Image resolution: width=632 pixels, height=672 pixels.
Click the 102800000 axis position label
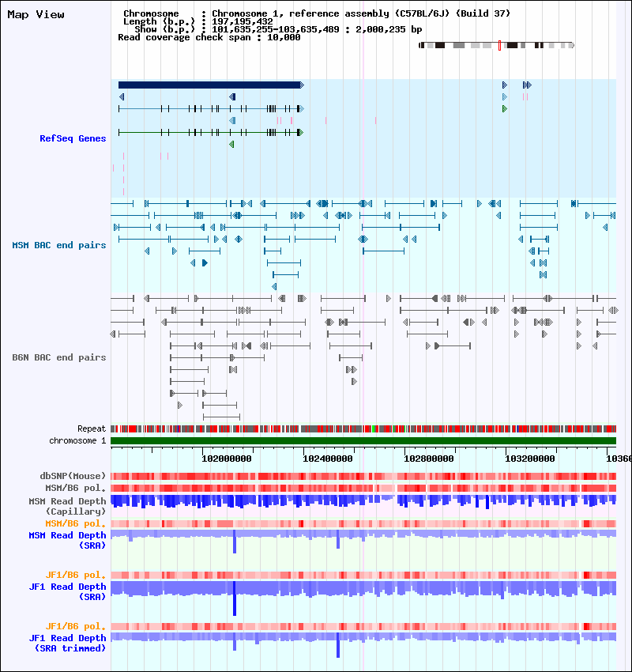[x=429, y=459]
